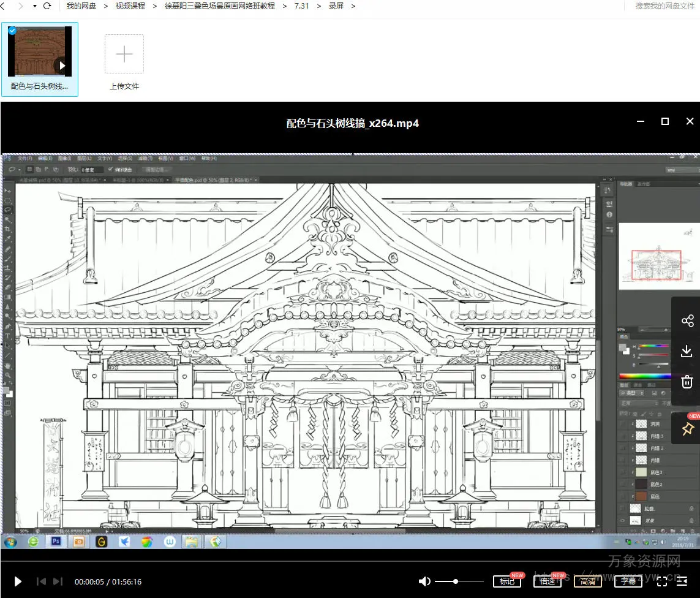Open the 倍速 playback speed menu
The height and width of the screenshot is (598, 700).
point(547,581)
